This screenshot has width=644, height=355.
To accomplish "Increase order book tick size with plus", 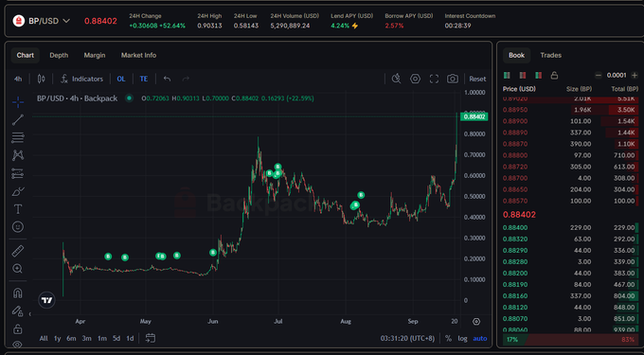I will 635,75.
